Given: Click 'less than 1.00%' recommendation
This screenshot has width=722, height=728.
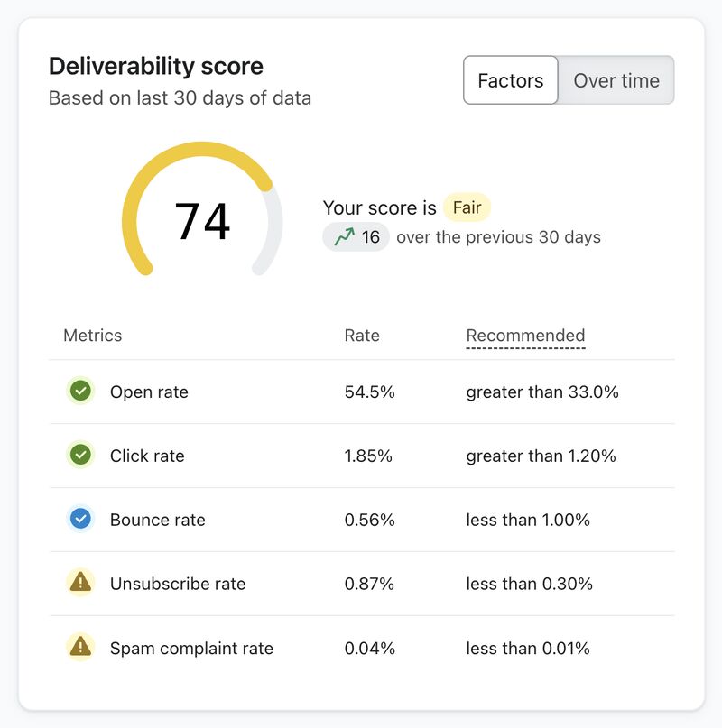Looking at the screenshot, I should (528, 520).
